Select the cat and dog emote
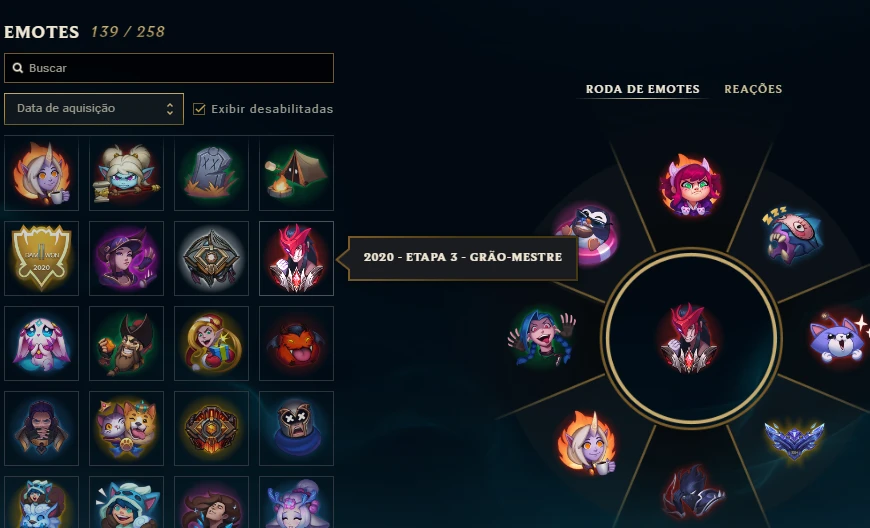 127,428
